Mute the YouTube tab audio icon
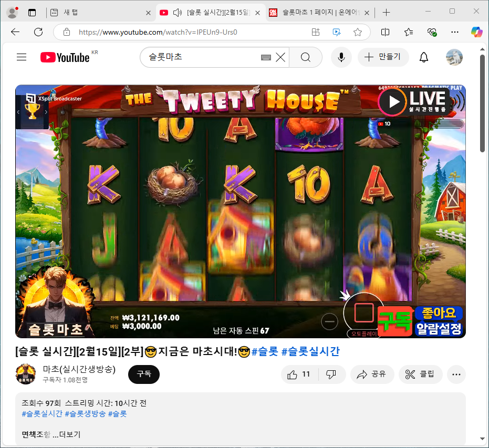Screen dimensions: 489x448 178,13
